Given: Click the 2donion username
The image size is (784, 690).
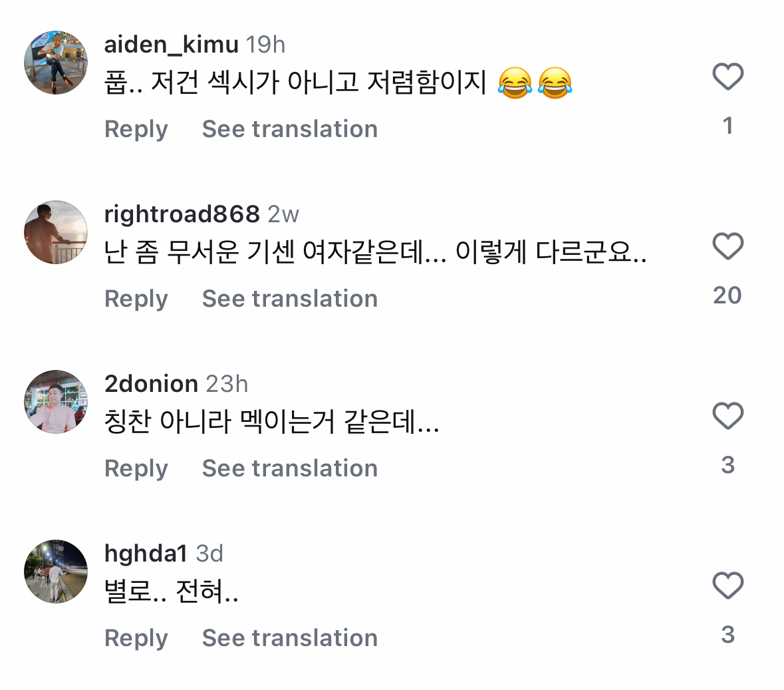Looking at the screenshot, I should pyautogui.click(x=151, y=384).
